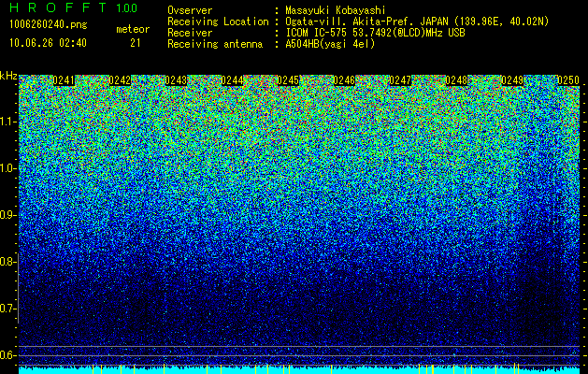The width and height of the screenshot is (588, 374).
Task: Click the version number 1.0.0
Action: [126, 7]
